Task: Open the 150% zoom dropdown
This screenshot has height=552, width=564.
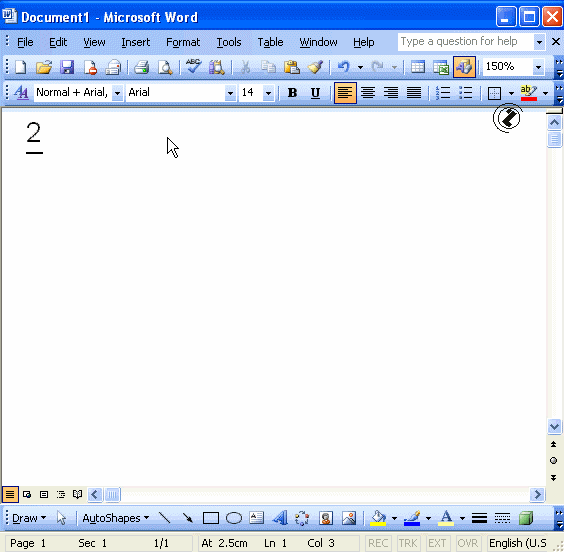Action: [x=538, y=67]
